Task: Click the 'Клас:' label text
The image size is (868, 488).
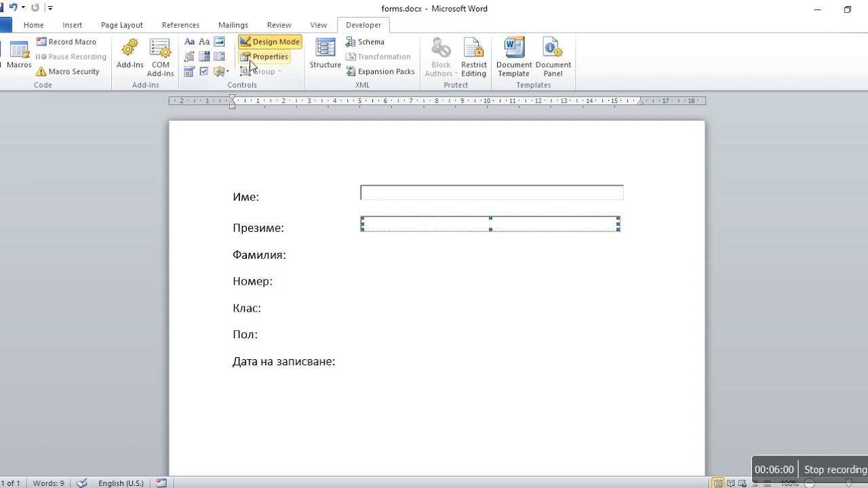Action: (x=247, y=308)
